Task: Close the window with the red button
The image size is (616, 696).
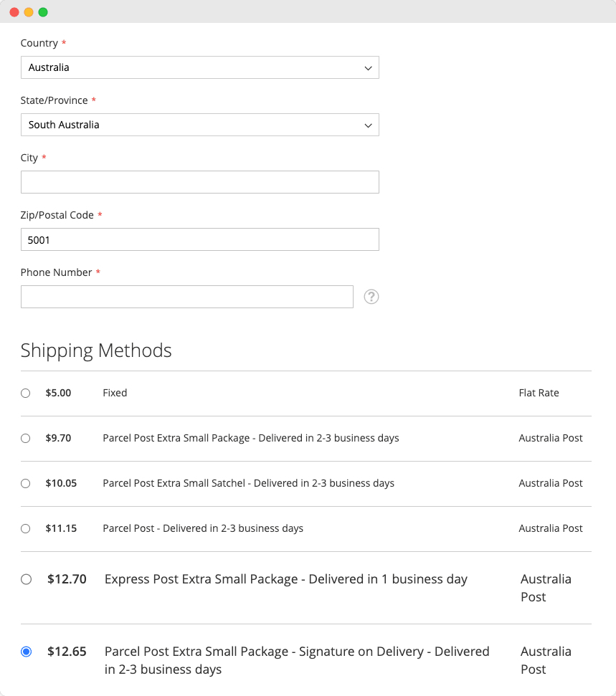Action: pos(14,12)
